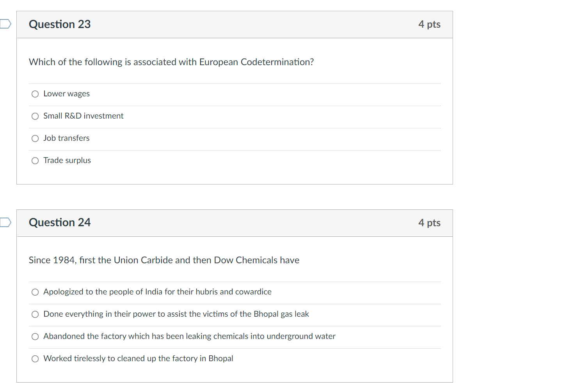Click the Question 24 prompt about Union Carbide
Viewport: 588px width, 383px height.
pos(163,260)
